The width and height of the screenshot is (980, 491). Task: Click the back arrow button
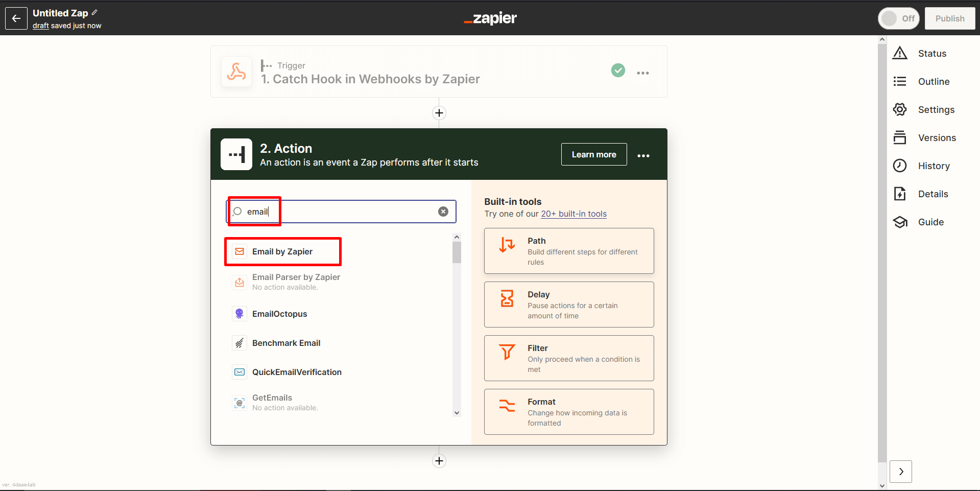16,18
